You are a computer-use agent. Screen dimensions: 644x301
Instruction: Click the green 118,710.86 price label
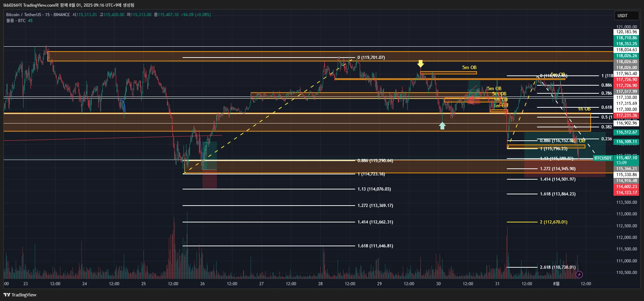pyautogui.click(x=626, y=38)
